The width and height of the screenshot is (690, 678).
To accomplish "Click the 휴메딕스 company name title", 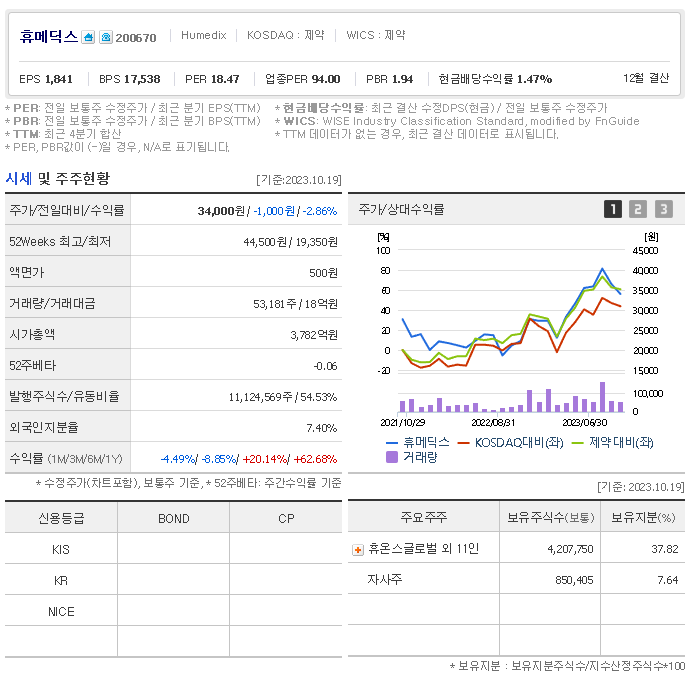I will [x=48, y=36].
